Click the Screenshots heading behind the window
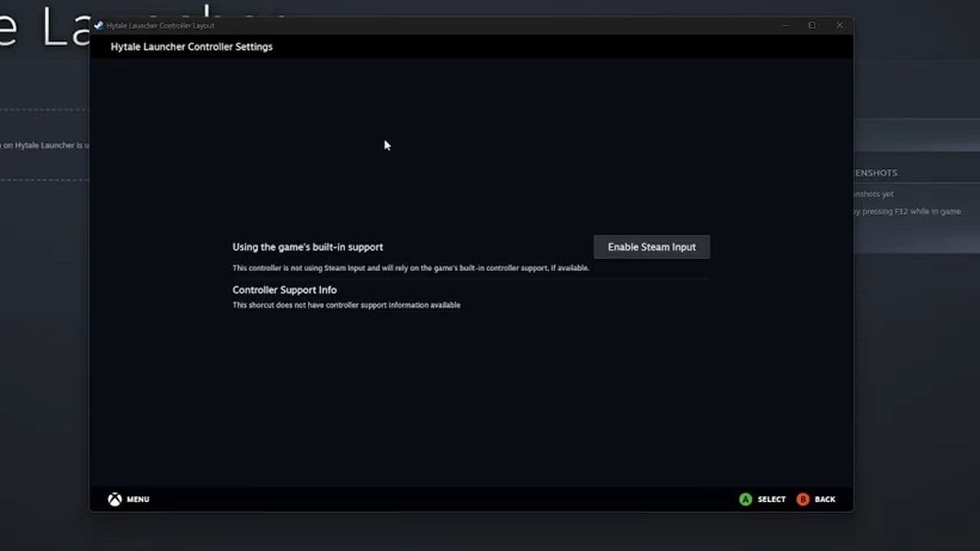 pos(875,173)
